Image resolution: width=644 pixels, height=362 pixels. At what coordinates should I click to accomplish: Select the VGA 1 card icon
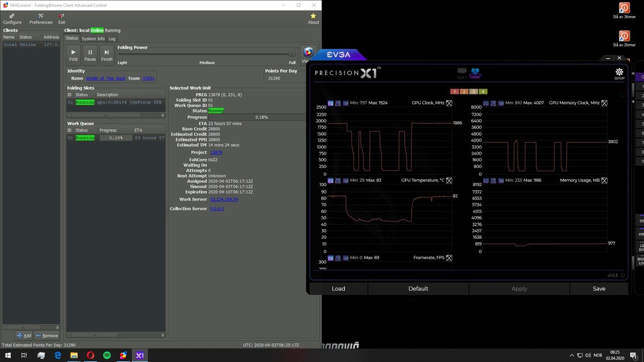tap(461, 73)
